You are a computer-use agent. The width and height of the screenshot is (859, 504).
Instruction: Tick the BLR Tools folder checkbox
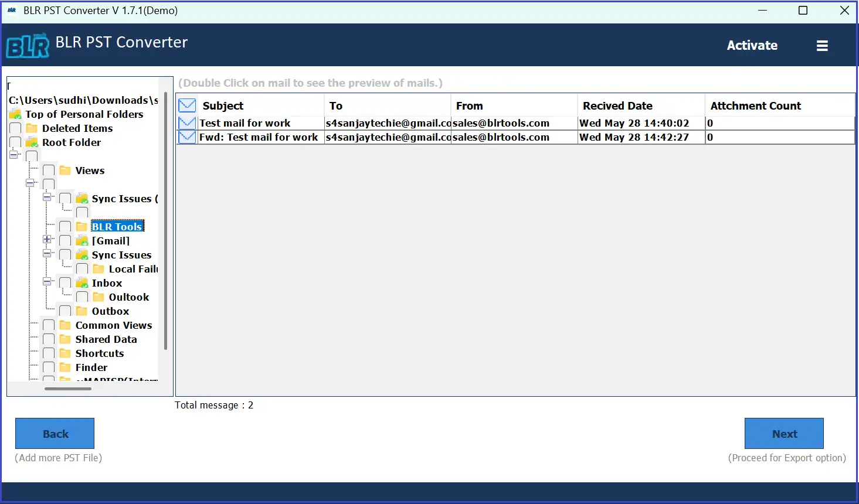click(65, 227)
